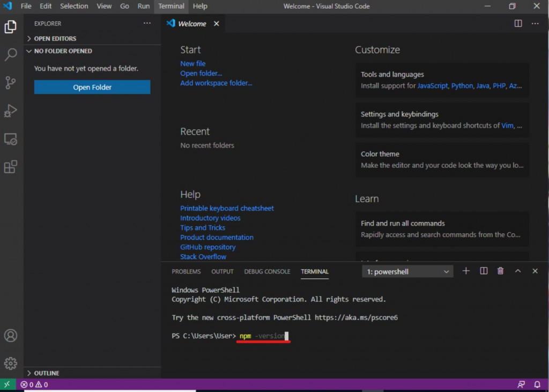Open the Introductory videos link
549x392 pixels.
pos(210,218)
